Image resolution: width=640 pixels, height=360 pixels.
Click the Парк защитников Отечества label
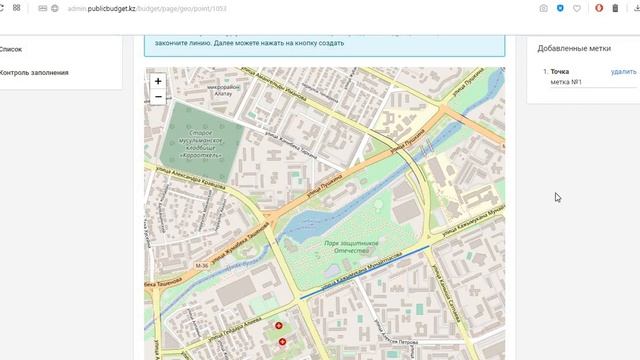351,247
